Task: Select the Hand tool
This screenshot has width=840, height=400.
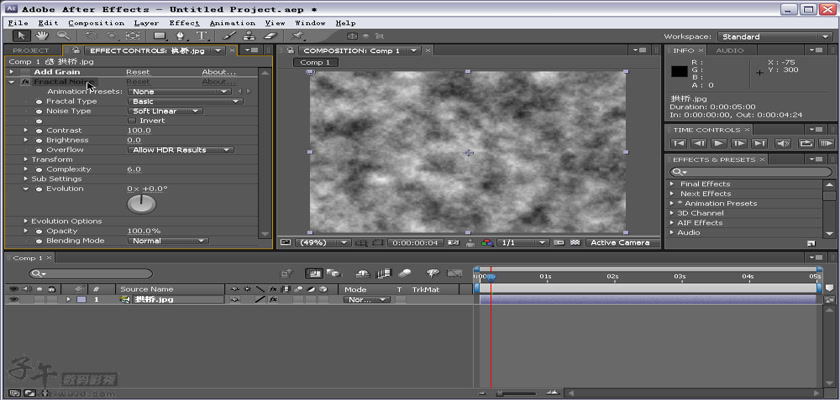Action: tap(41, 36)
